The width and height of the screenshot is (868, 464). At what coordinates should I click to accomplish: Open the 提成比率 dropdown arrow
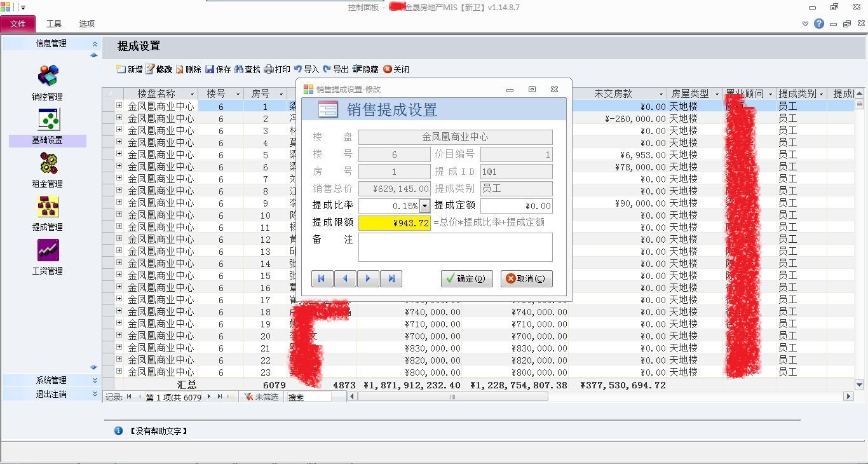424,206
